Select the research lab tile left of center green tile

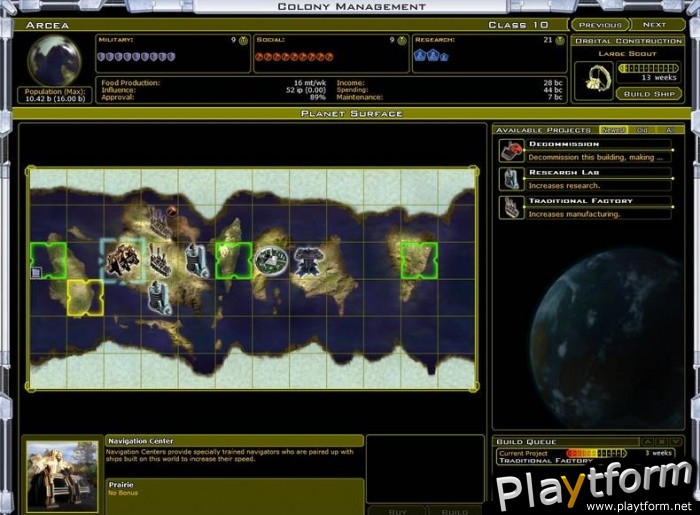click(x=196, y=260)
